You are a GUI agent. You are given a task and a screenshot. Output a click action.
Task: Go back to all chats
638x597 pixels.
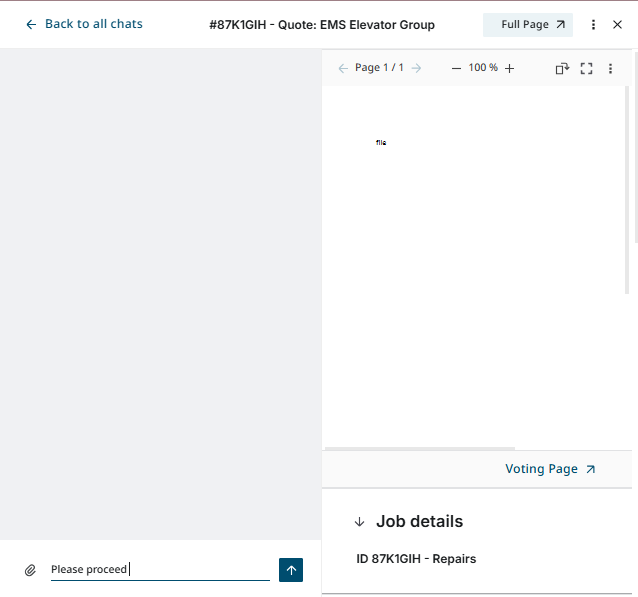(x=84, y=24)
